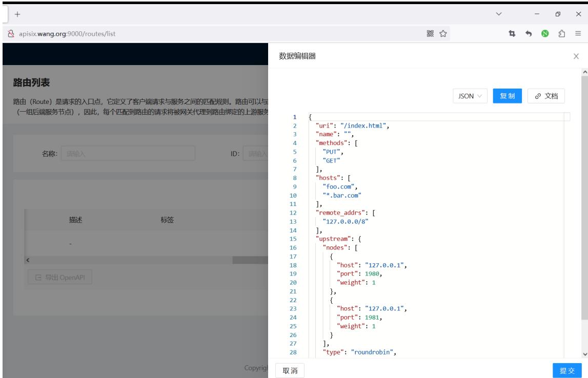This screenshot has height=378, width=588.
Task: Click the "roundrobin" type value
Action: 372,352
